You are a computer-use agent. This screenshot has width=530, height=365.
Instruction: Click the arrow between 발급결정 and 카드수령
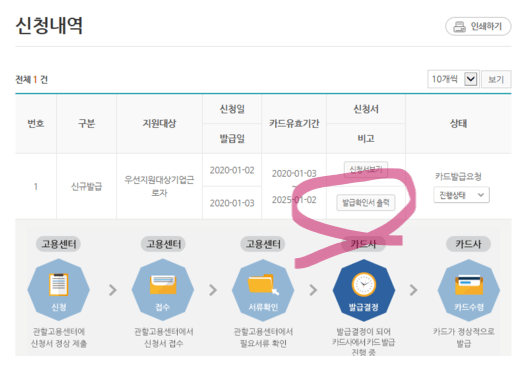pos(413,290)
